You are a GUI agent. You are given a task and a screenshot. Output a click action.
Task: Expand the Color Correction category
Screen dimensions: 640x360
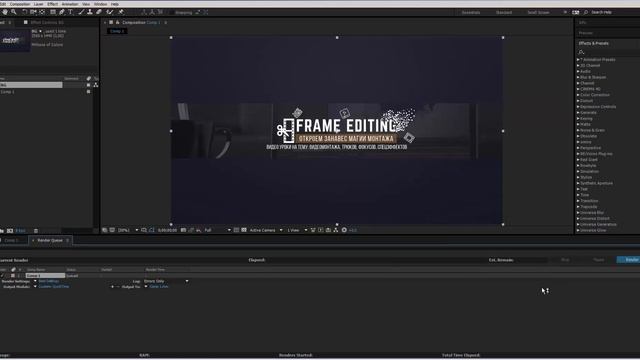(x=578, y=95)
